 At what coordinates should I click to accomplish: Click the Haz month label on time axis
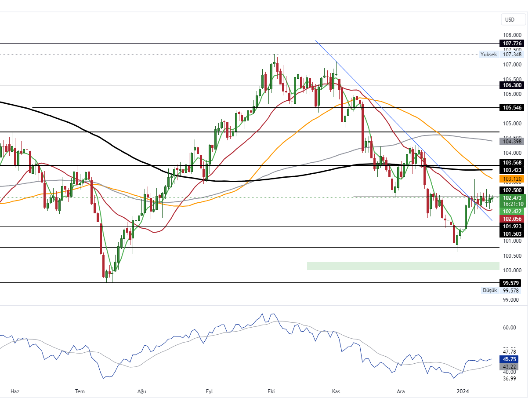(15, 391)
